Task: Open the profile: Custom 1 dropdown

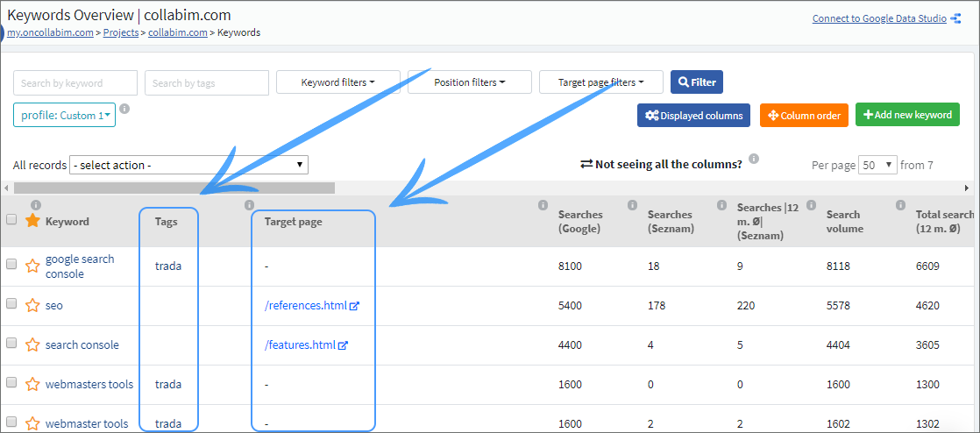Action: 64,115
